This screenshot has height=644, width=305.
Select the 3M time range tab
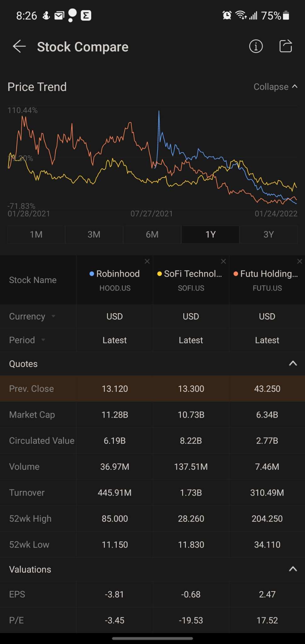pos(94,235)
